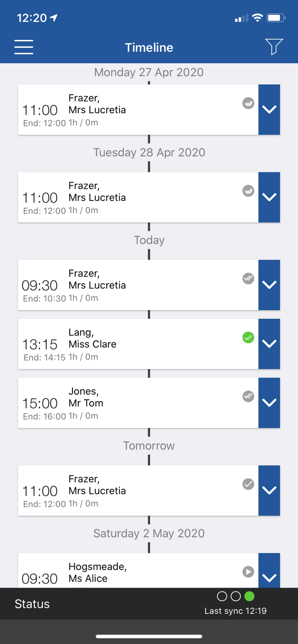Tap double-check status icon on Jones Mr Tom visit
The height and width of the screenshot is (644, 298).
tap(248, 396)
